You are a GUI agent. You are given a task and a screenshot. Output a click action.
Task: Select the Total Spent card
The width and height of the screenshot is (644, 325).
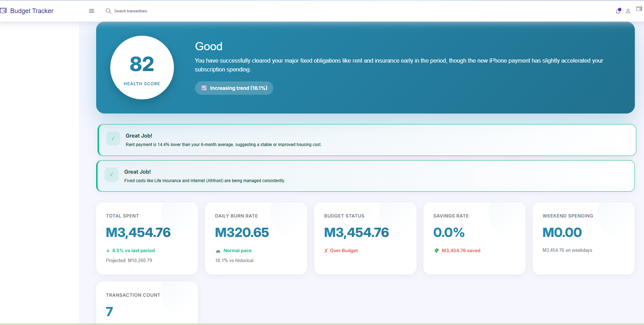point(147,238)
